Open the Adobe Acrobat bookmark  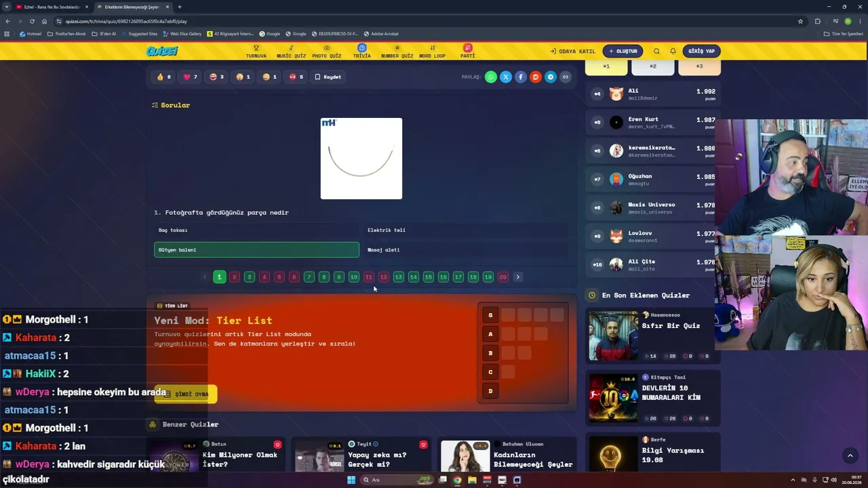[381, 34]
